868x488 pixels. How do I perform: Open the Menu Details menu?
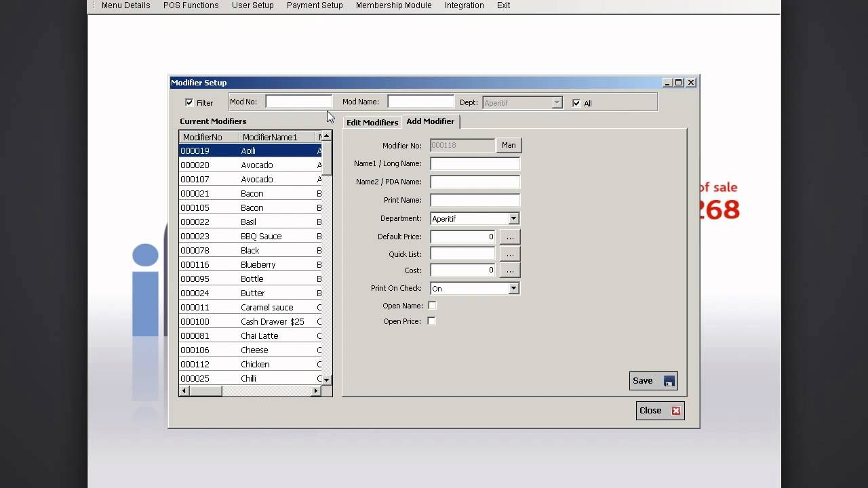point(126,5)
